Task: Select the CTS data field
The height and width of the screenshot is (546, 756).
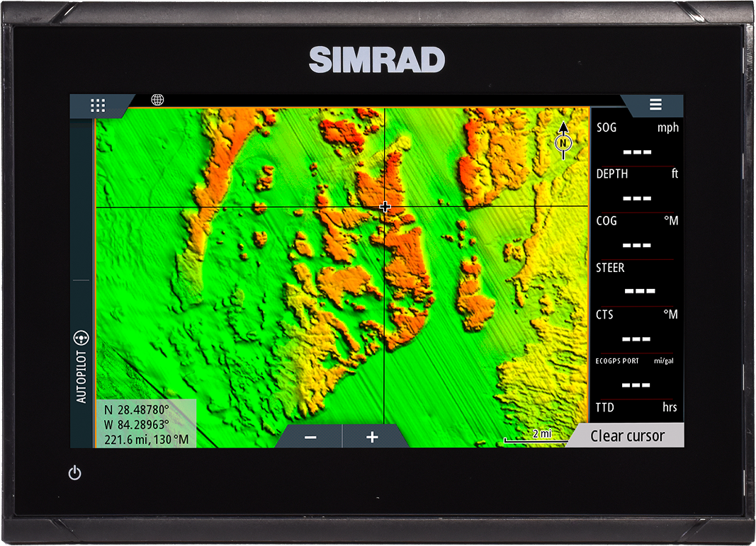Action: tap(637, 327)
